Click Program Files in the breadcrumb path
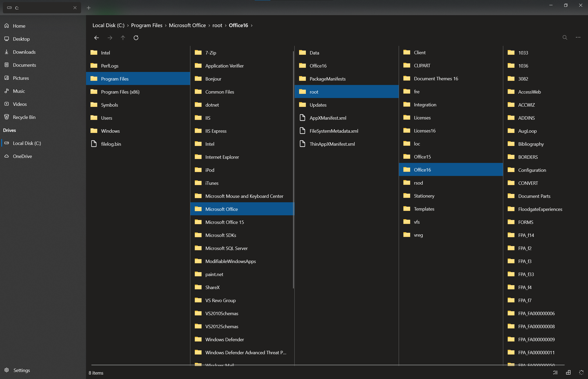Viewport: 588px width, 379px height. pos(147,25)
